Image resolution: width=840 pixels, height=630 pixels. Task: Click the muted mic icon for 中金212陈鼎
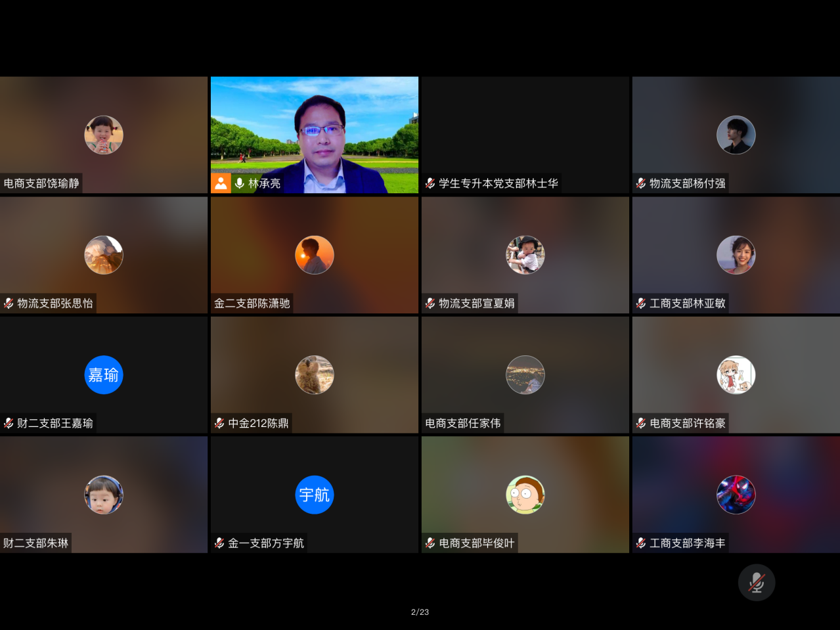[x=219, y=423]
